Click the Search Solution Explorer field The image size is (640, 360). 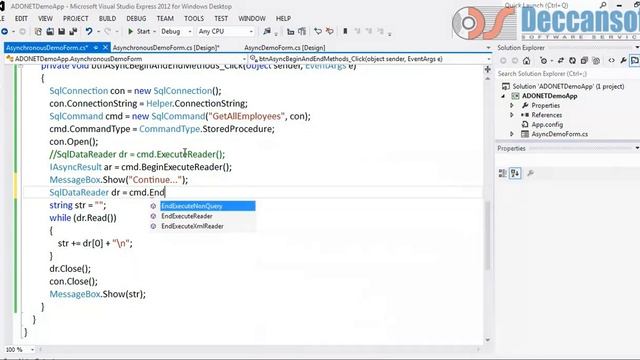tap(567, 74)
